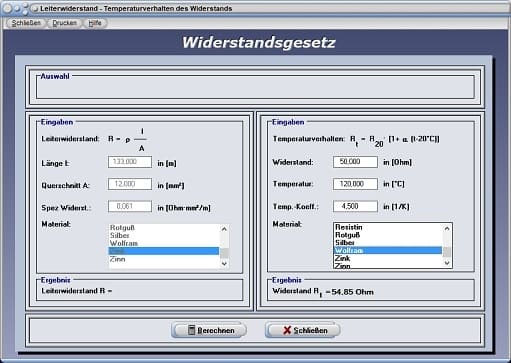Click scrollbar thumb of left material list
The height and width of the screenshot is (363, 511).
[225, 253]
